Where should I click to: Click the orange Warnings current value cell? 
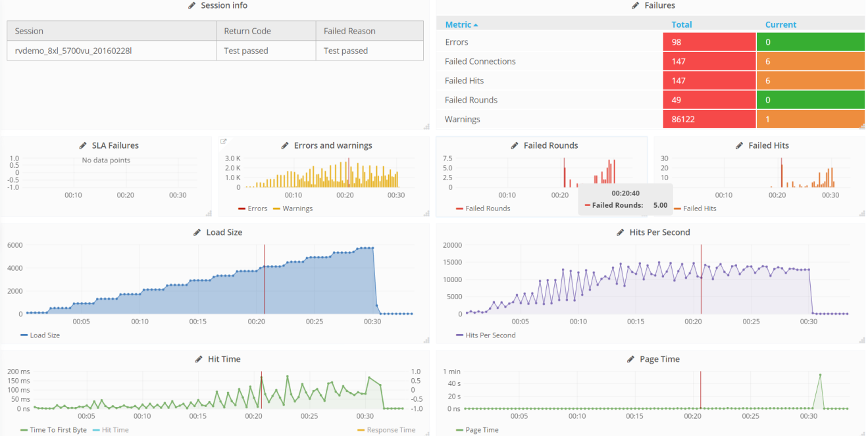click(810, 120)
